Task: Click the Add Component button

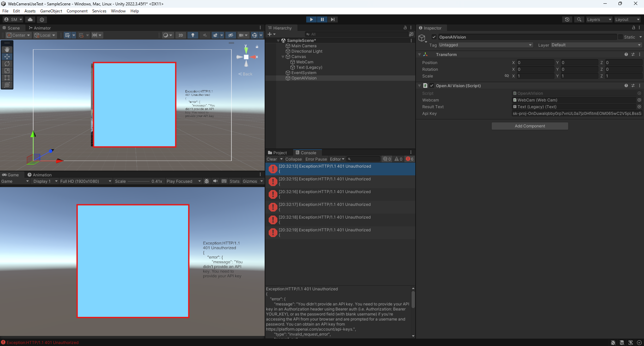Action: (530, 126)
